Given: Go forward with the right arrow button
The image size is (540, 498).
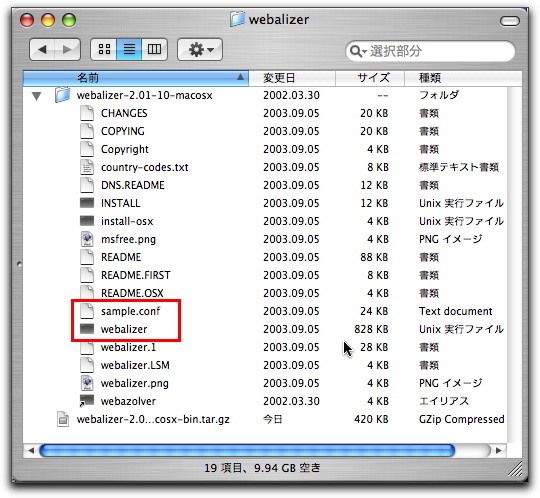Looking at the screenshot, I should [68, 50].
